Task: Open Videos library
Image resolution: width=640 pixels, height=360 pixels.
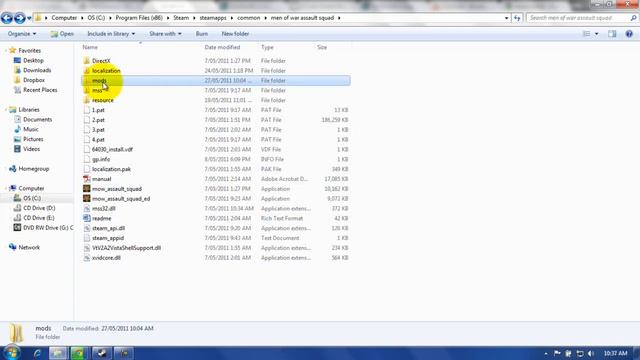Action: click(x=31, y=149)
